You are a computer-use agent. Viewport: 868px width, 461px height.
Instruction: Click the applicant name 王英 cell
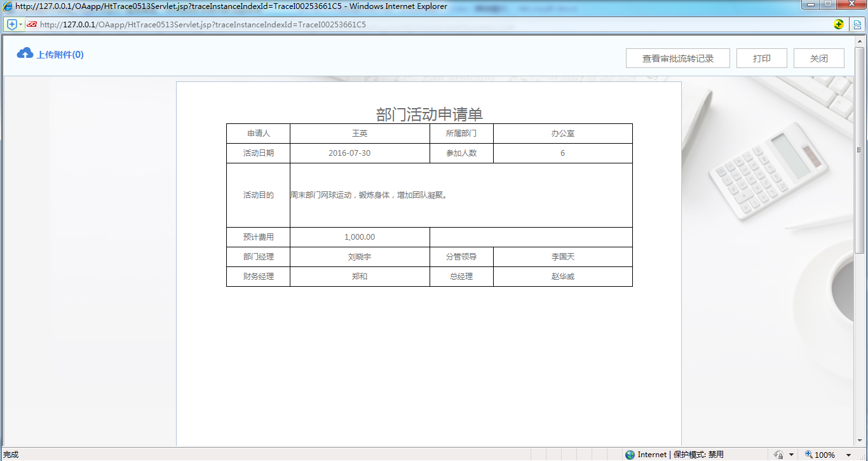tap(360, 134)
